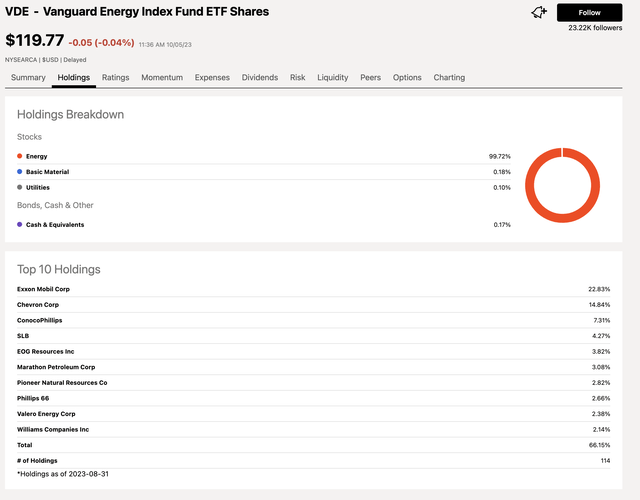Click the Basic Material blue legend dot
The image size is (640, 500).
(x=20, y=172)
